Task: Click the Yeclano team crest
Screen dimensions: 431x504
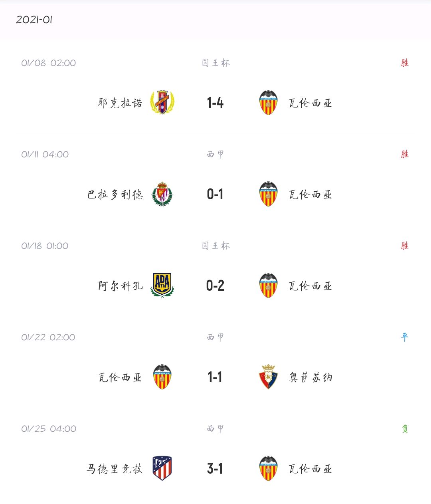Action: click(x=162, y=103)
